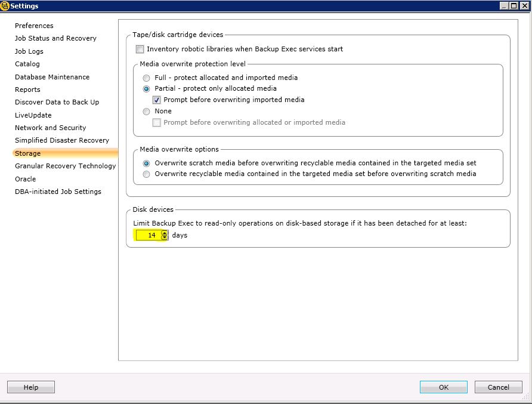
Task: Select Network and Security settings
Action: [50, 128]
